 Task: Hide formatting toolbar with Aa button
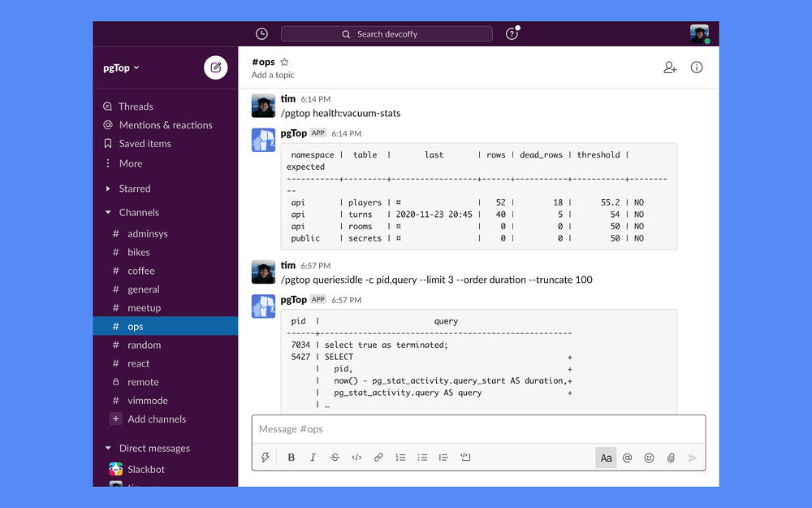606,458
